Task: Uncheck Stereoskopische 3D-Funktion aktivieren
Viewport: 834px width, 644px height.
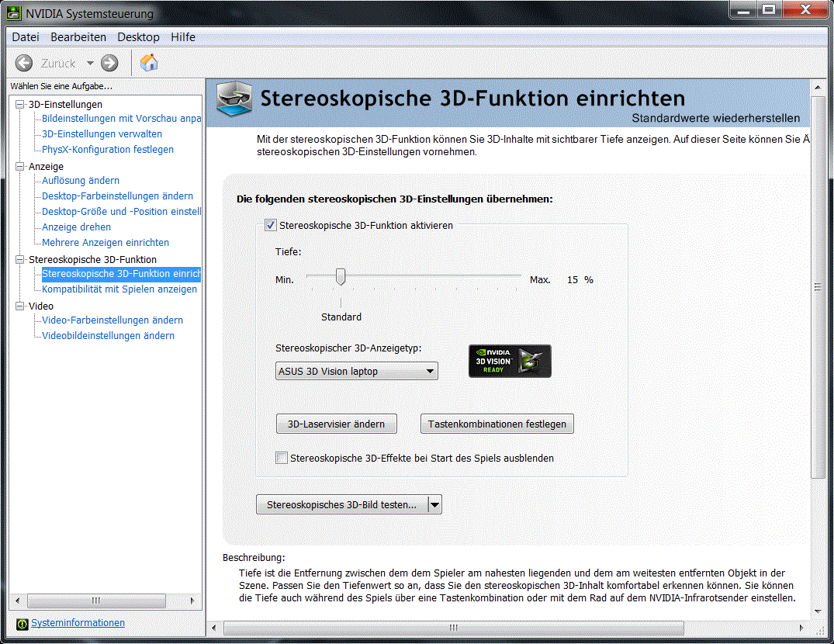Action: pyautogui.click(x=271, y=226)
